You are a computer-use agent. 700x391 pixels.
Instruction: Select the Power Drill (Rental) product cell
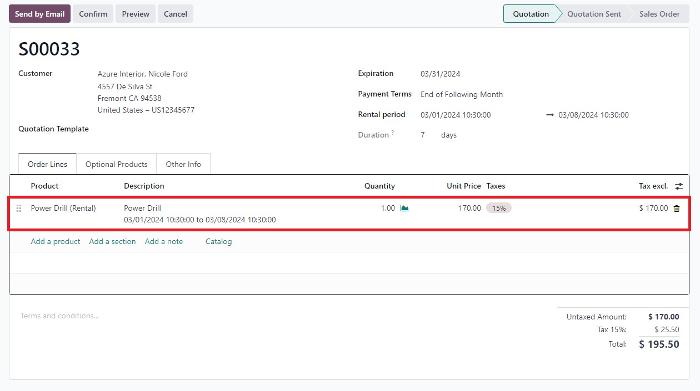[63, 208]
